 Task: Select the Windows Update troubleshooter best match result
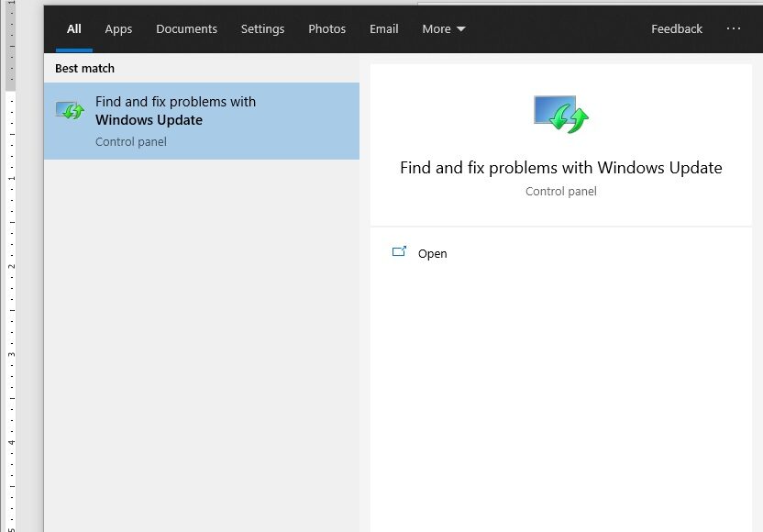click(202, 121)
